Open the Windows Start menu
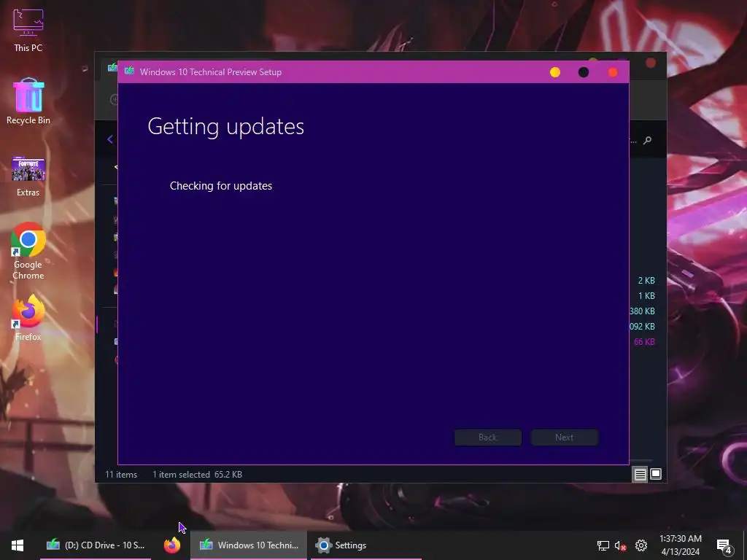 18,545
